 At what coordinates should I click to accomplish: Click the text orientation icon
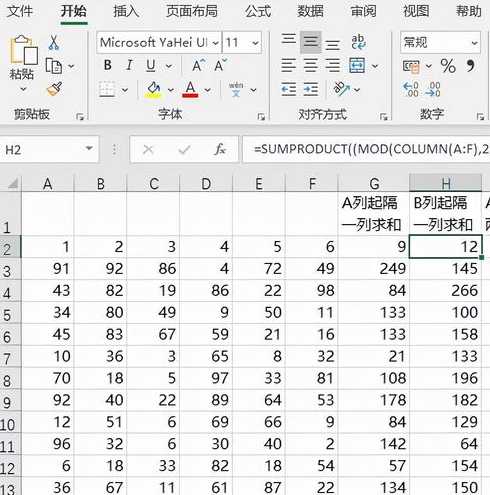pyautogui.click(x=341, y=89)
